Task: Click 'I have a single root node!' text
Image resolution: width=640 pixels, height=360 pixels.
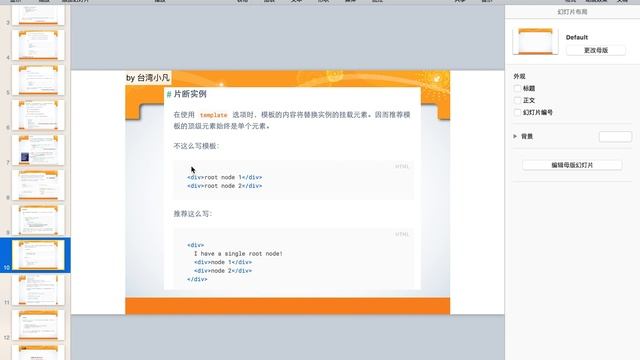Action: click(x=238, y=253)
